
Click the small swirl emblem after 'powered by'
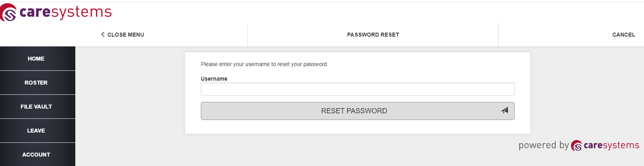click(576, 146)
